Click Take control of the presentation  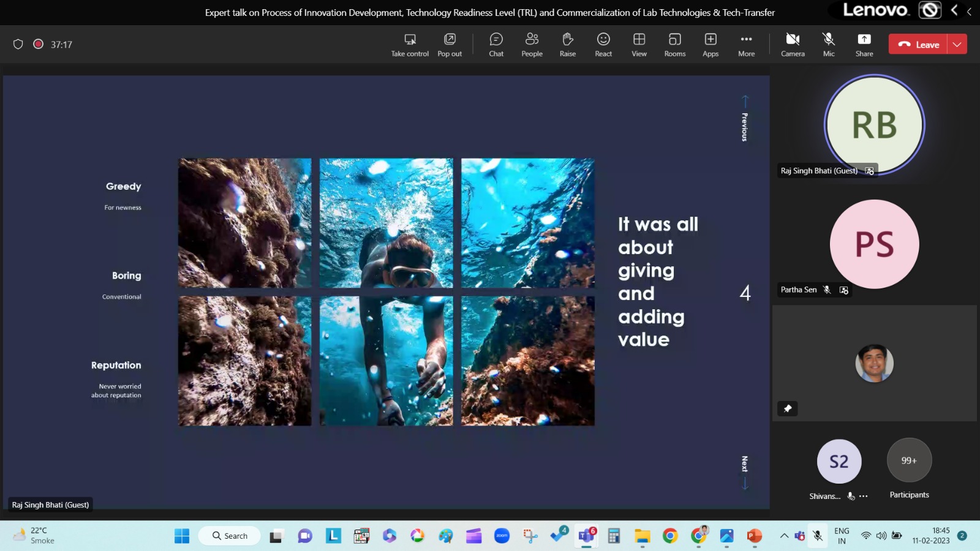coord(410,45)
